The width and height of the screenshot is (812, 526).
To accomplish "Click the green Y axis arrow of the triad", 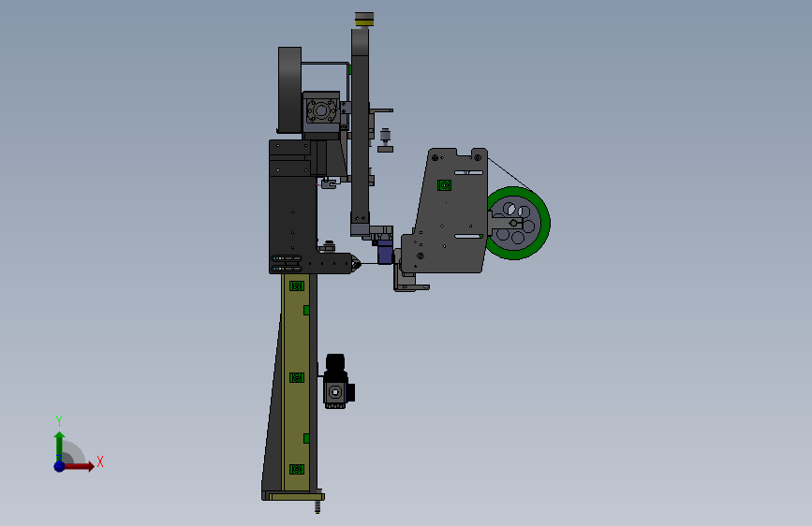I will [59, 446].
